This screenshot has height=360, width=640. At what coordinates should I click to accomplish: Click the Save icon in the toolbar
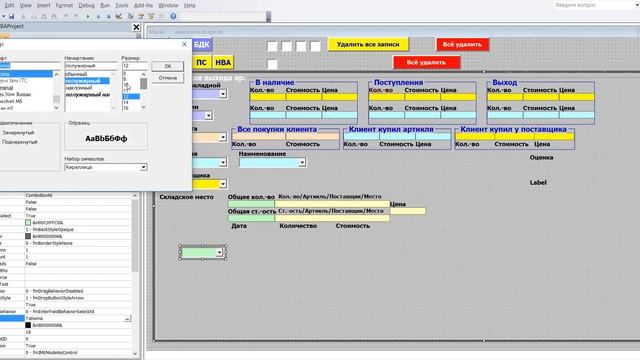pos(11,16)
